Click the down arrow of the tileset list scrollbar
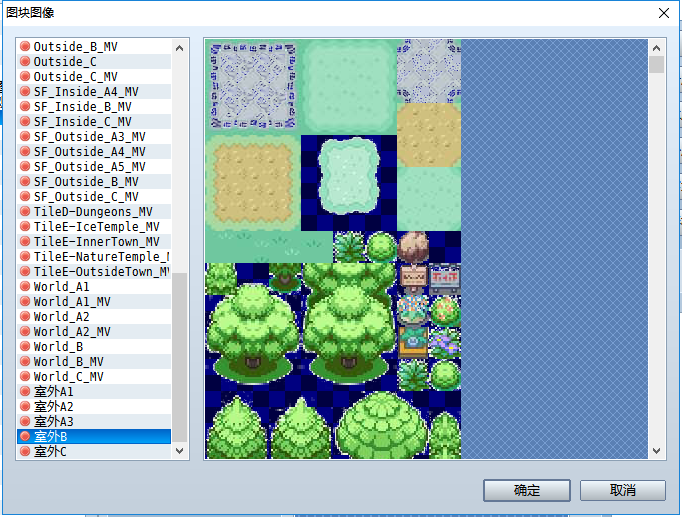Image resolution: width=682 pixels, height=517 pixels. [180, 451]
